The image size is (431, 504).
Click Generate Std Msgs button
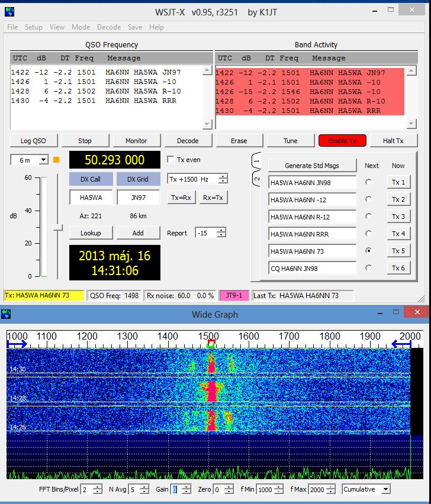(x=312, y=166)
